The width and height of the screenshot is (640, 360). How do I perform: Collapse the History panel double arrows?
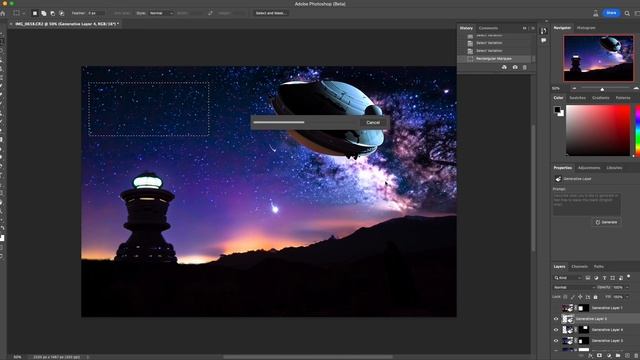click(524, 28)
